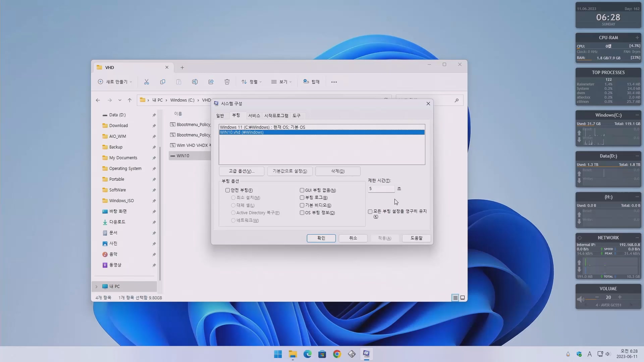Collapse the Windows(C:) widget with minus
Image resolution: width=644 pixels, height=362 pixels.
click(x=637, y=115)
